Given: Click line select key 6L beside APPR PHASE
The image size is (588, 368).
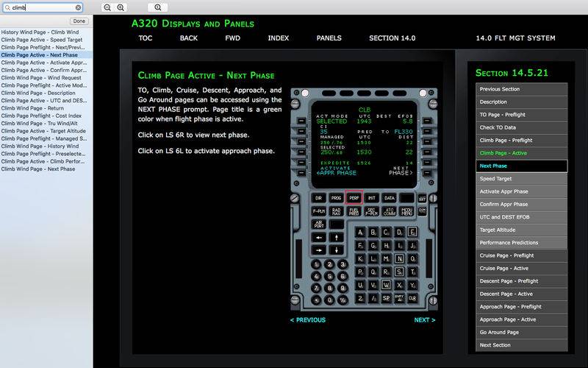Looking at the screenshot, I should tap(301, 173).
